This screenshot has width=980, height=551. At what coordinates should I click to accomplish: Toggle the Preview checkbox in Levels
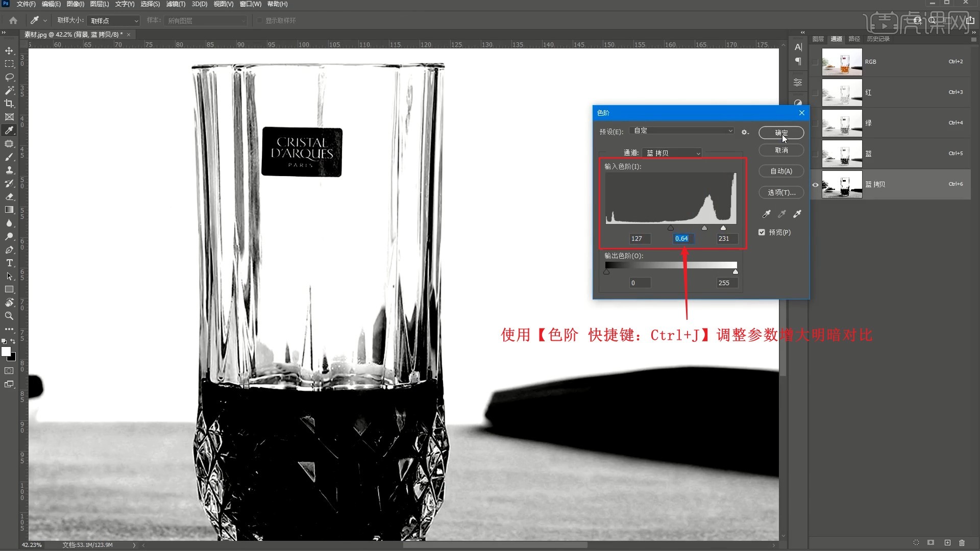coord(762,232)
